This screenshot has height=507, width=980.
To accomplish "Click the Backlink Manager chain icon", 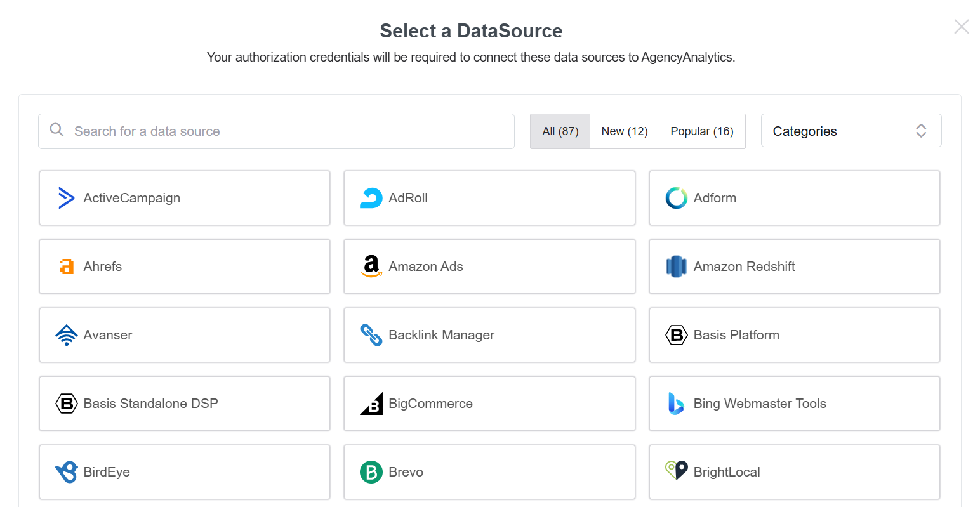I will click(x=371, y=335).
